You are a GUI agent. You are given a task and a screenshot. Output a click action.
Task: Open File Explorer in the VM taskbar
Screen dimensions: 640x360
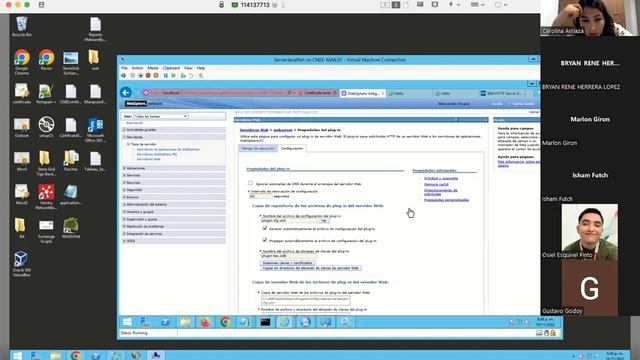(x=185, y=322)
